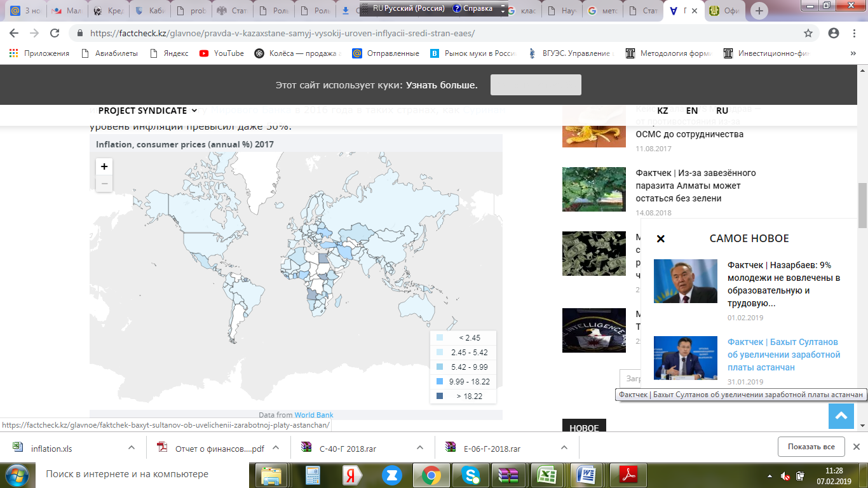The height and width of the screenshot is (488, 868).
Task: Switch to the 'prob' browser tab
Action: [190, 11]
